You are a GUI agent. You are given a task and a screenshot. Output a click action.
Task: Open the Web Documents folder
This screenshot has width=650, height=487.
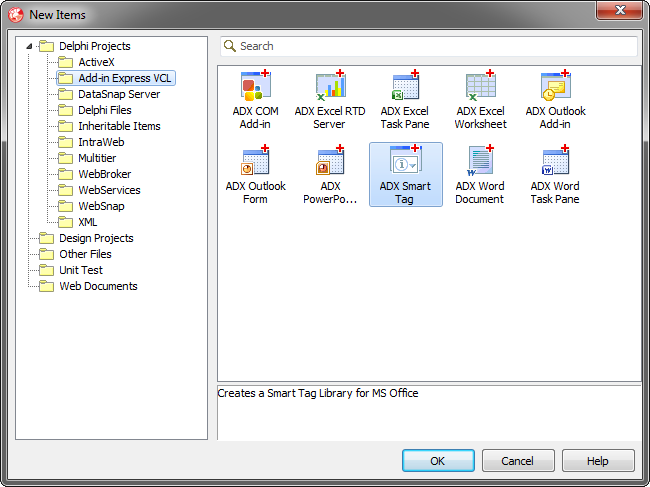[88, 286]
